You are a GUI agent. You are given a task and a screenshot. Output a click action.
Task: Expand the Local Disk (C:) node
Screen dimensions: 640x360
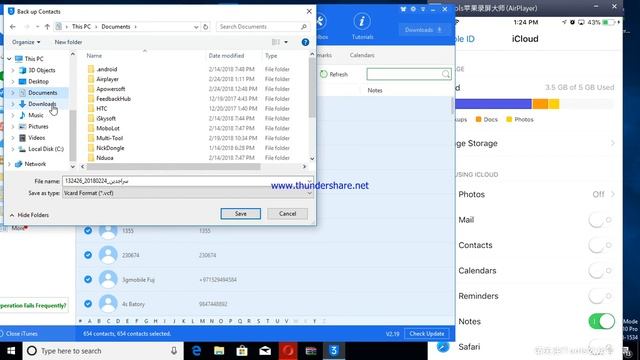tap(13, 149)
